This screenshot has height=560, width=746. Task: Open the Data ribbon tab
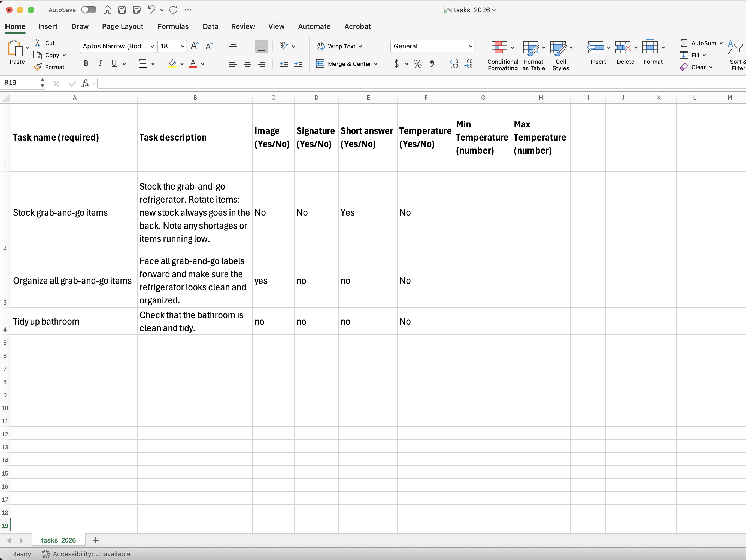(210, 26)
